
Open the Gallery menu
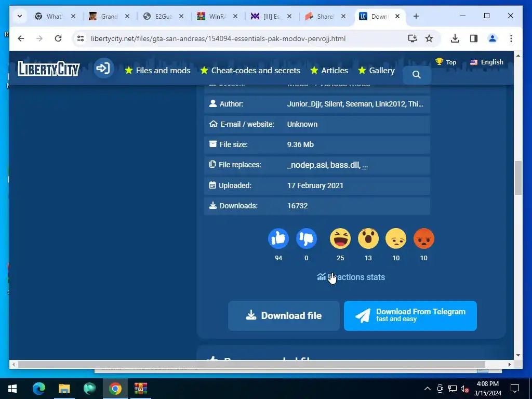(x=377, y=71)
